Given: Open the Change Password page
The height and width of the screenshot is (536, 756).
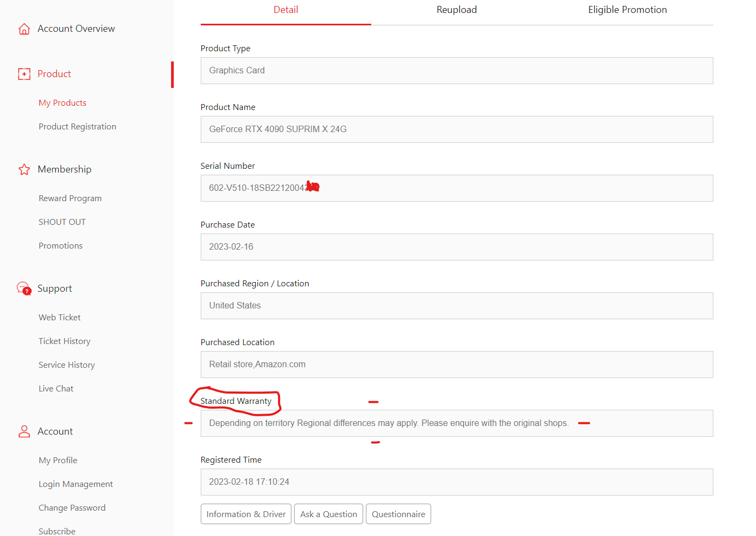Looking at the screenshot, I should tap(72, 508).
